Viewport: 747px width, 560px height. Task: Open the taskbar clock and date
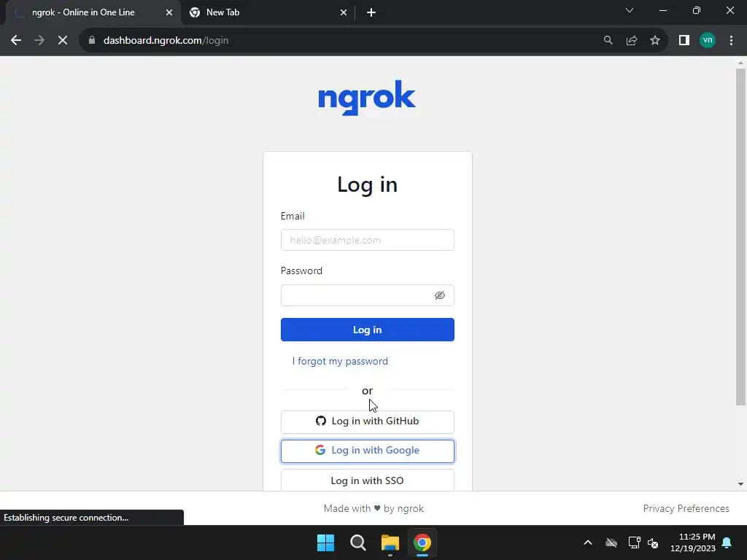click(x=693, y=542)
